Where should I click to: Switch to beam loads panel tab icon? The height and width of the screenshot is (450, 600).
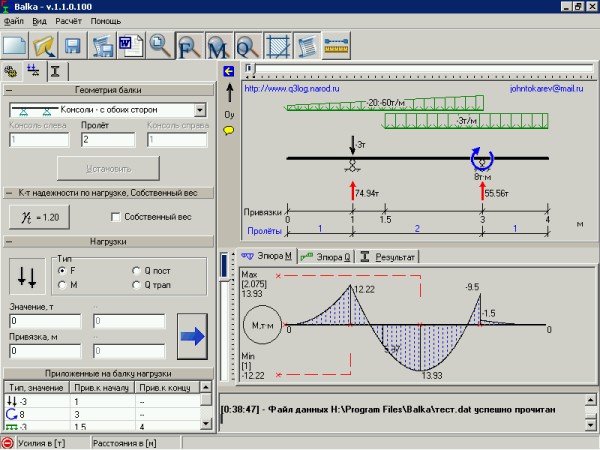pos(34,70)
